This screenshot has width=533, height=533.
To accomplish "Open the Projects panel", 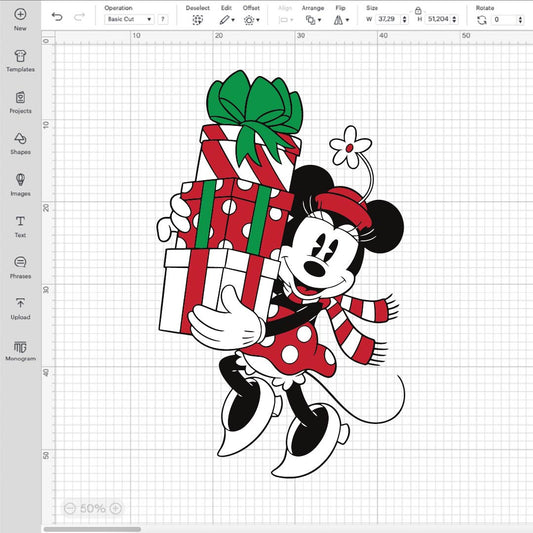I will (x=20, y=102).
